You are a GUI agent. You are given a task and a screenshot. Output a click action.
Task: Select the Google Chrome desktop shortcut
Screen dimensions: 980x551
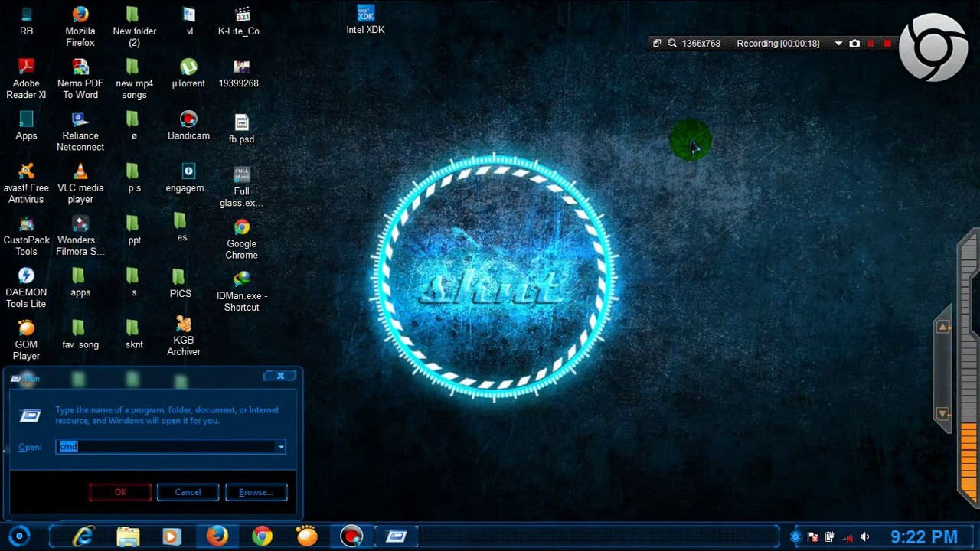coord(241,239)
